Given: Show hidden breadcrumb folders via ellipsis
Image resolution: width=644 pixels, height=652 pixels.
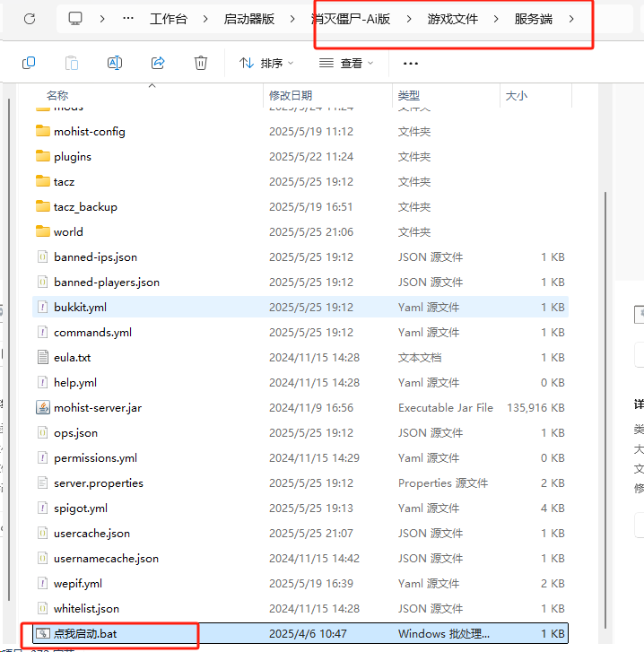Looking at the screenshot, I should (128, 19).
